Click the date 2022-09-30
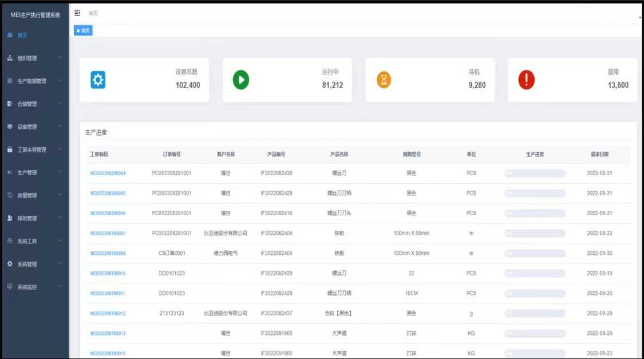This screenshot has width=644, height=359. [x=600, y=254]
